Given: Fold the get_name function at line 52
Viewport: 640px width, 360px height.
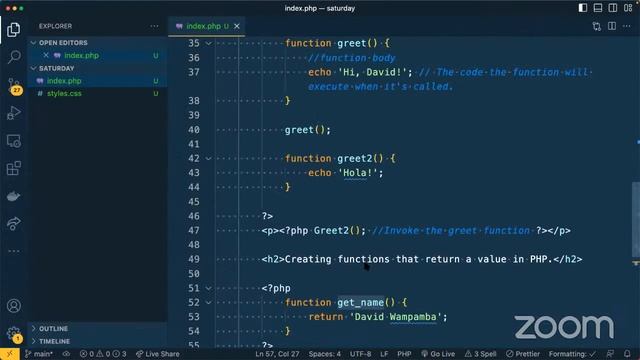Looking at the screenshot, I should point(209,302).
